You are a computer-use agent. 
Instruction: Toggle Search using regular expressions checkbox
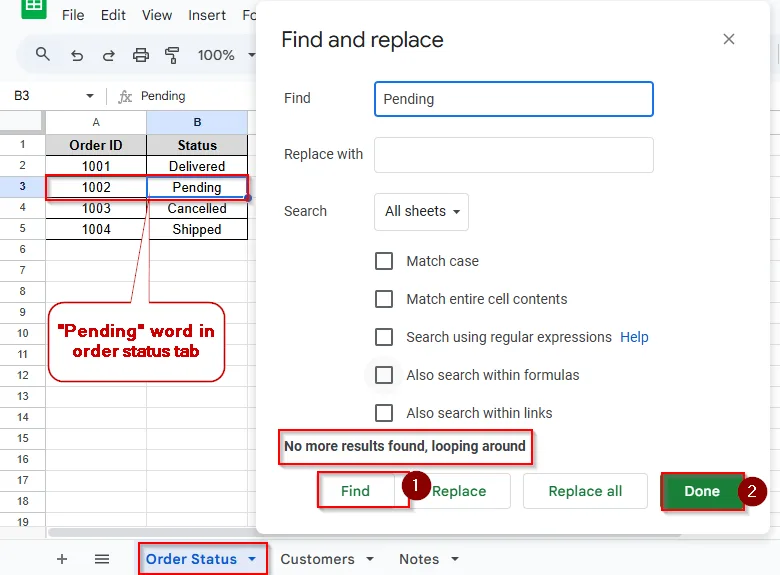tap(384, 337)
